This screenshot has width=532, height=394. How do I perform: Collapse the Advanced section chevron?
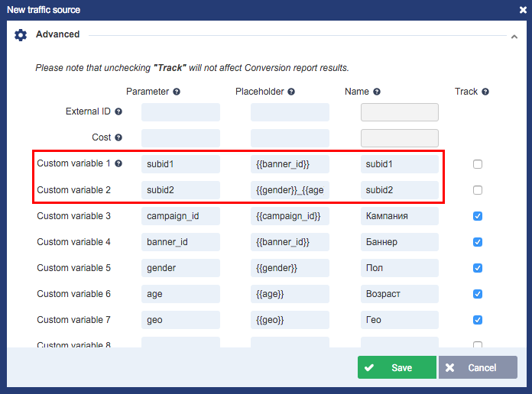tap(514, 36)
